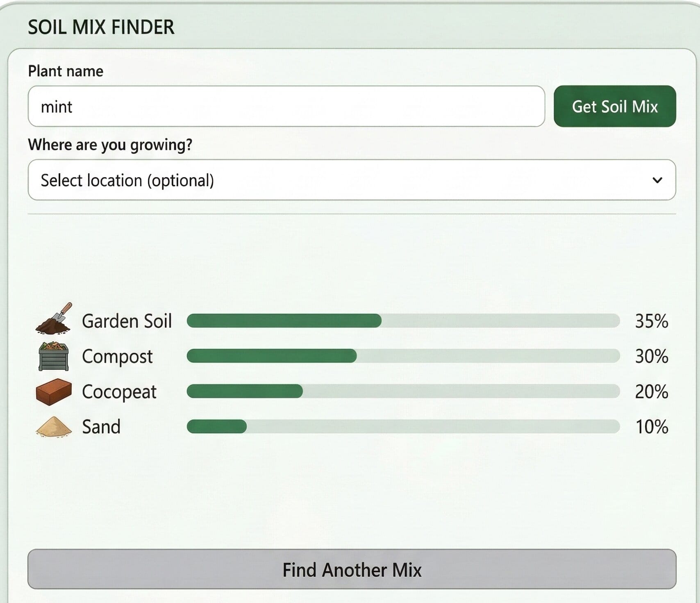Click the 35% value for Garden Soil

coord(651,321)
